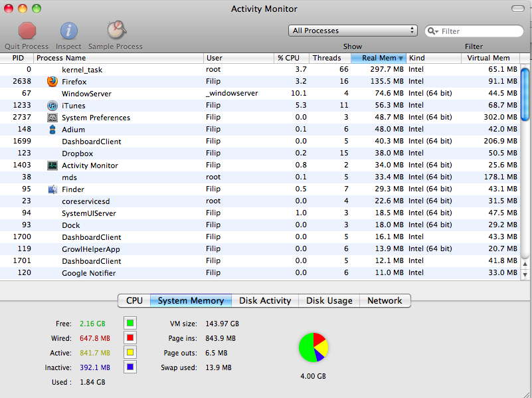Sort by the PID column header
The height and width of the screenshot is (398, 532).
click(18, 58)
